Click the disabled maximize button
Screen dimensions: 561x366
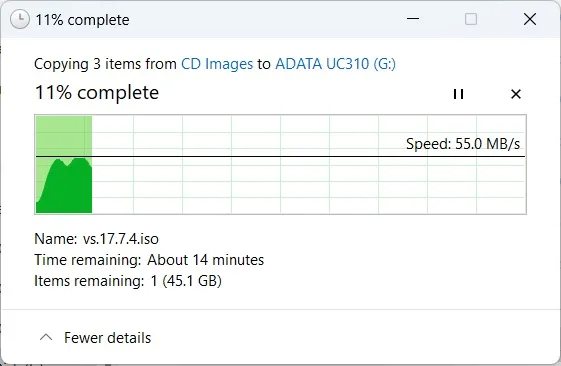click(471, 19)
